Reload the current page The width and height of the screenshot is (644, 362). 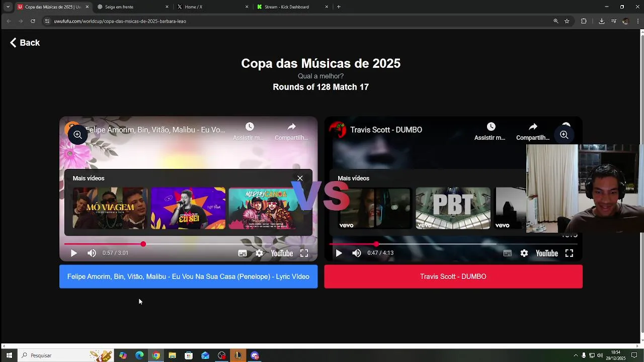[x=33, y=21]
